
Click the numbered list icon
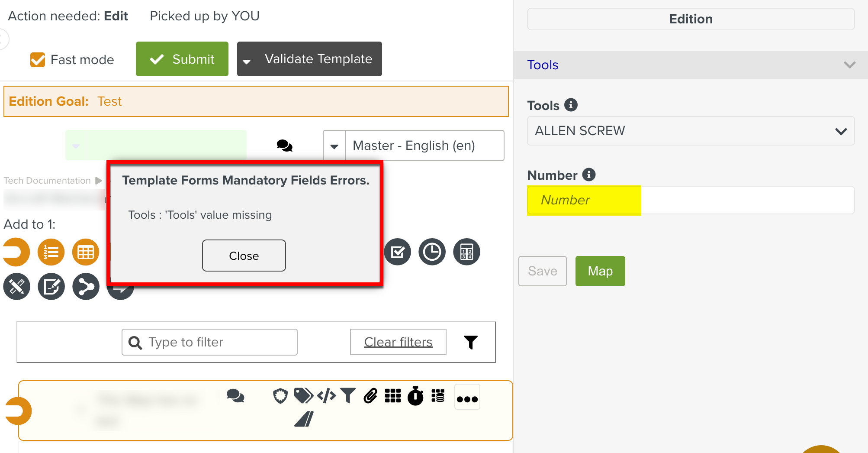[51, 252]
